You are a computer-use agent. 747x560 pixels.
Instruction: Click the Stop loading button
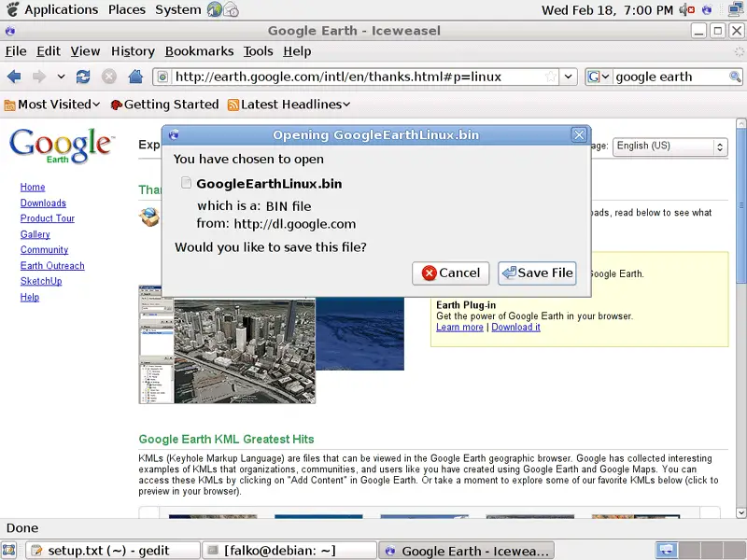[109, 77]
